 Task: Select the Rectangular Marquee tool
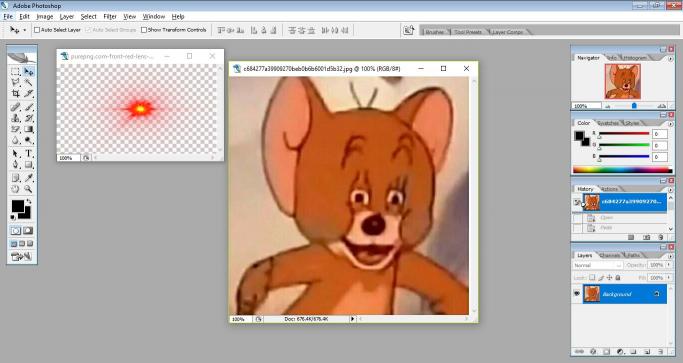pyautogui.click(x=15, y=71)
